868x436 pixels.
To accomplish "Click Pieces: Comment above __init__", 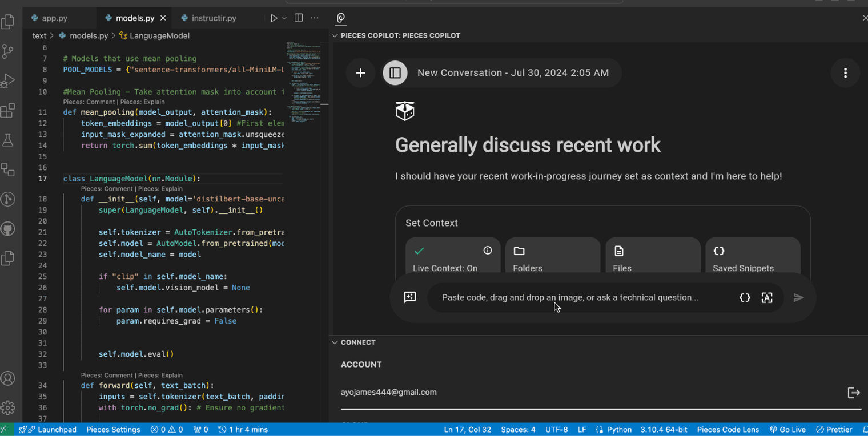I will 107,189.
